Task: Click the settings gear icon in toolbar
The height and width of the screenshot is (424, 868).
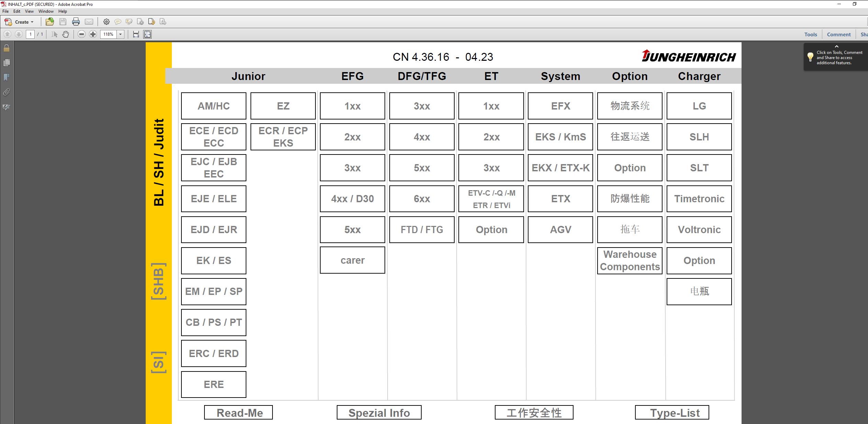Action: coord(107,22)
